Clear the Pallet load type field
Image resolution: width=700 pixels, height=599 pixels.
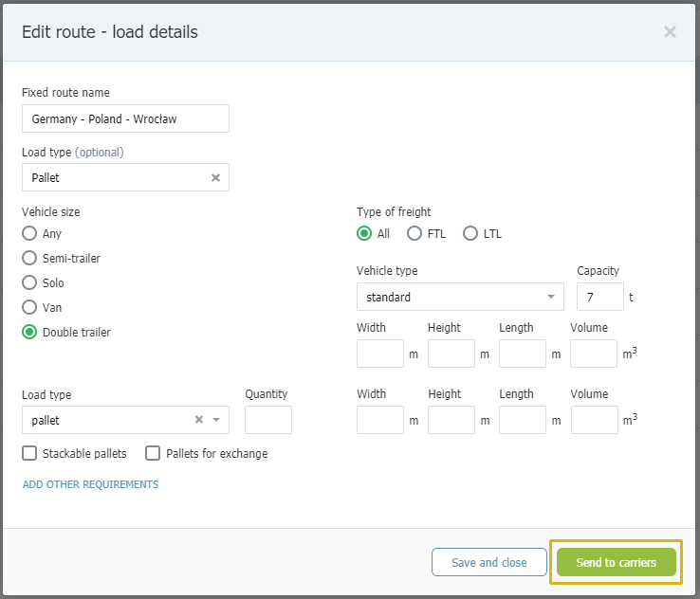(x=215, y=177)
